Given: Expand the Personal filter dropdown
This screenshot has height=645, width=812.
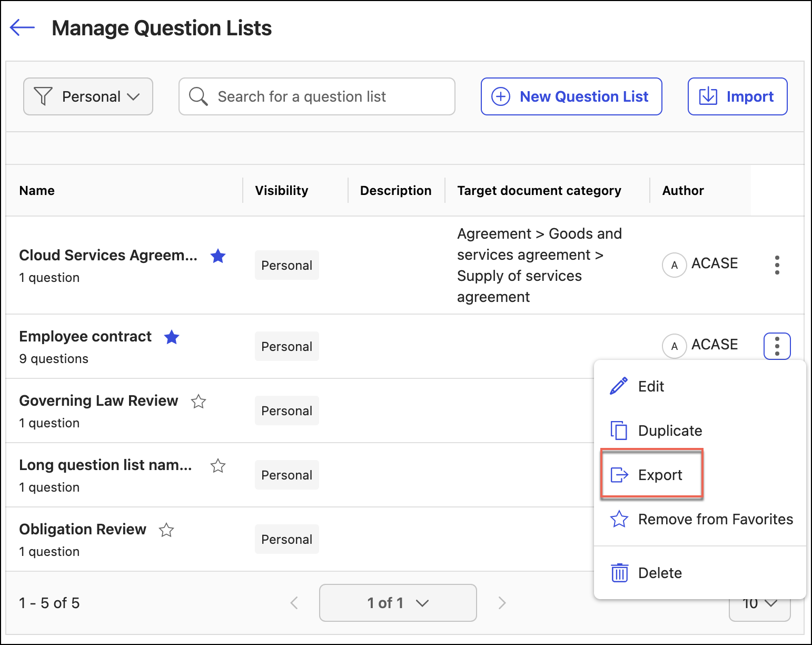Looking at the screenshot, I should 88,96.
